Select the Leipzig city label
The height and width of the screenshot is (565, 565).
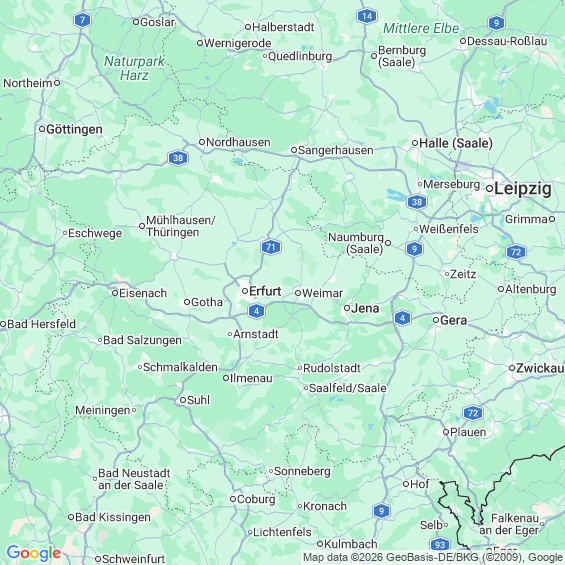coord(522,189)
